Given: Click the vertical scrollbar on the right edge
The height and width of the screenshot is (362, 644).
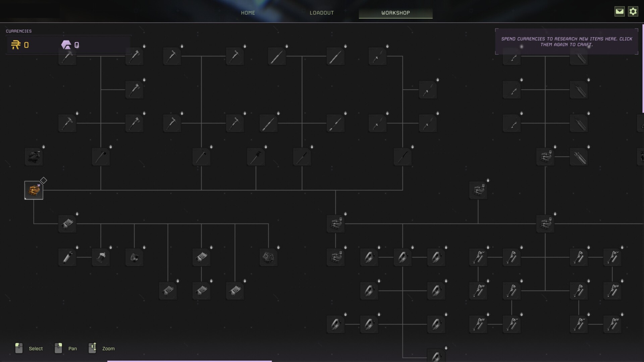Looking at the screenshot, I should [x=643, y=69].
